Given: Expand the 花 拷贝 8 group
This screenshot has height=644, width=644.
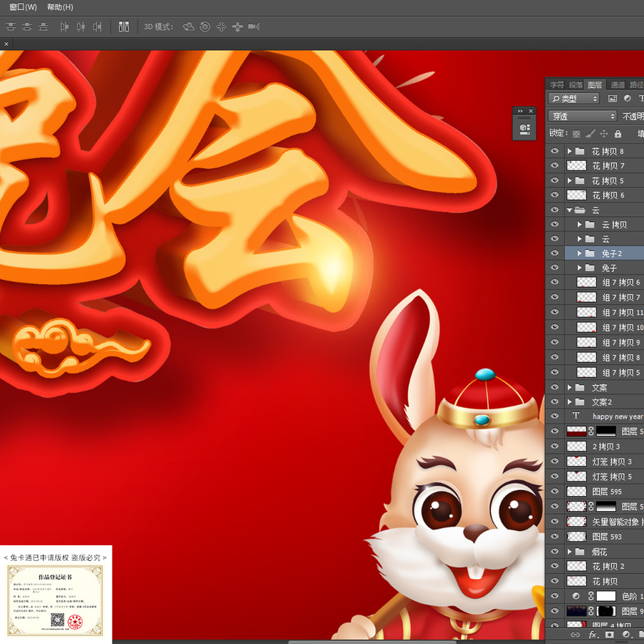Looking at the screenshot, I should coord(570,151).
